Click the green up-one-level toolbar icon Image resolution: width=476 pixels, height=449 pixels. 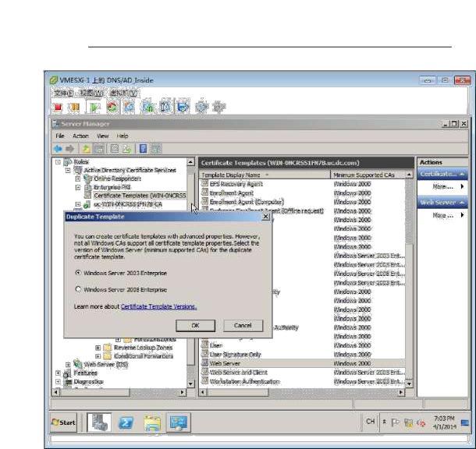[x=86, y=149]
